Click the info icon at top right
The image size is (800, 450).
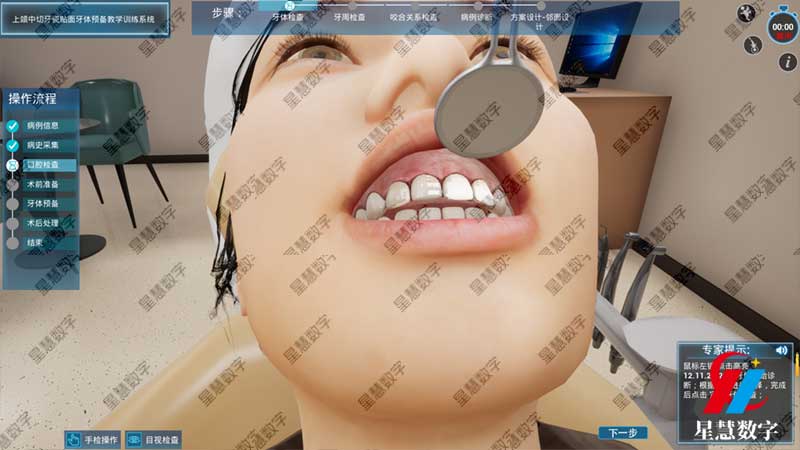pos(787,62)
